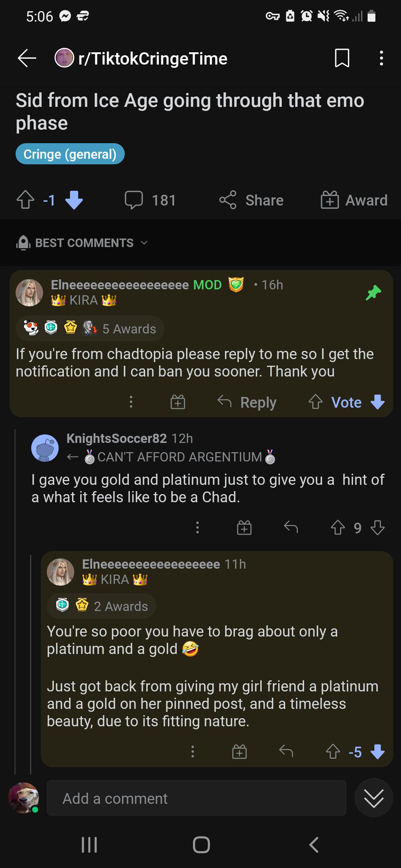The height and width of the screenshot is (868, 401).
Task: Open the r/TiktokCringeTime subreddit
Action: click(152, 58)
